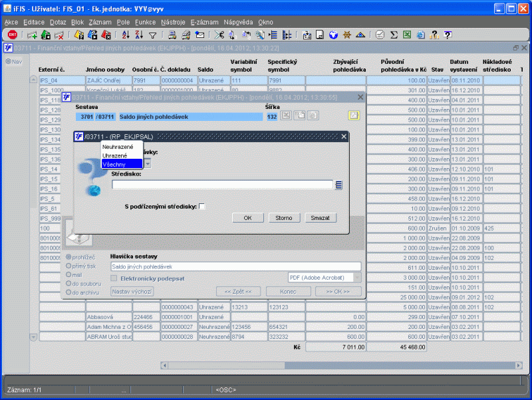532x400 pixels.
Task: Click the blue globe icon
Action: pyautogui.click(x=334, y=35)
